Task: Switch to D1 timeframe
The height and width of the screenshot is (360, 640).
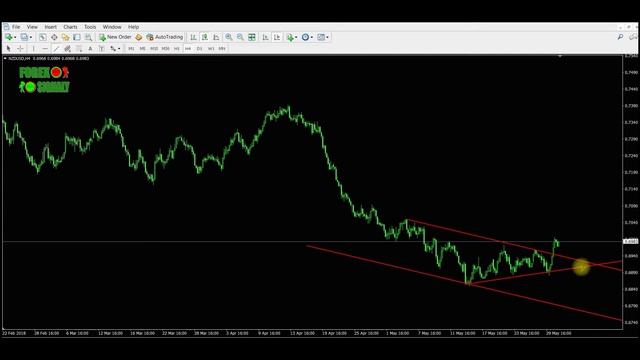Action: pyautogui.click(x=200, y=49)
